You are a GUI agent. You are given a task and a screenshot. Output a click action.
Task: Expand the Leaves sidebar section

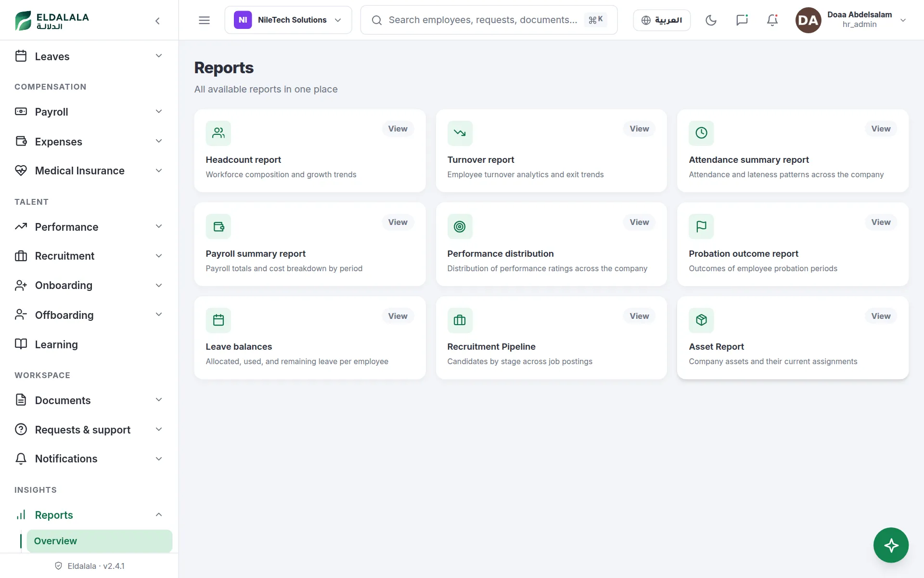[x=89, y=56]
